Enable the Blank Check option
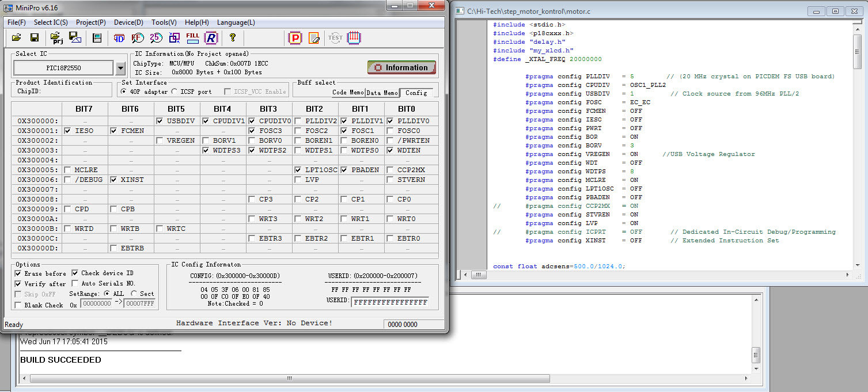The image size is (868, 392). (18, 305)
